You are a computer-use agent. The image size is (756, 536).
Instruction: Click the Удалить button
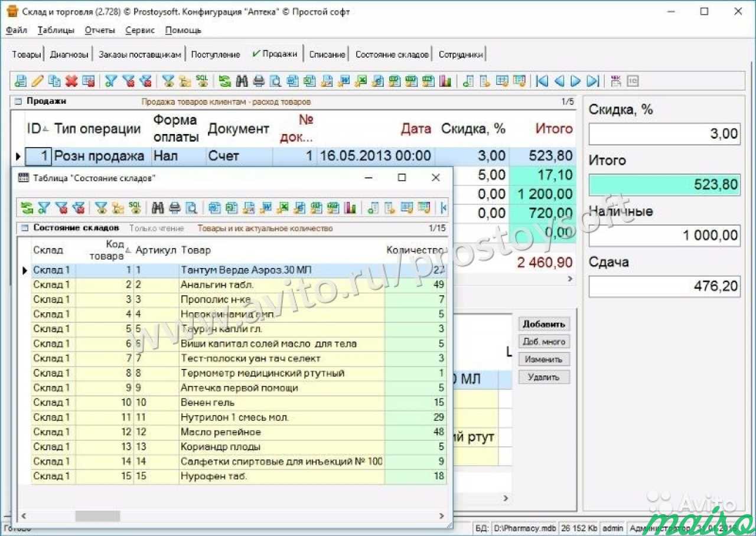click(x=544, y=377)
